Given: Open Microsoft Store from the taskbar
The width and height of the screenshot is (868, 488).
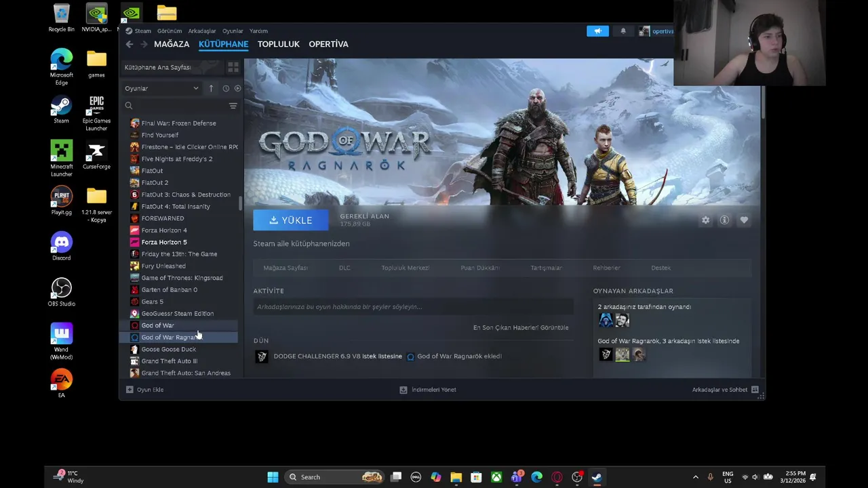Looking at the screenshot, I should click(476, 477).
